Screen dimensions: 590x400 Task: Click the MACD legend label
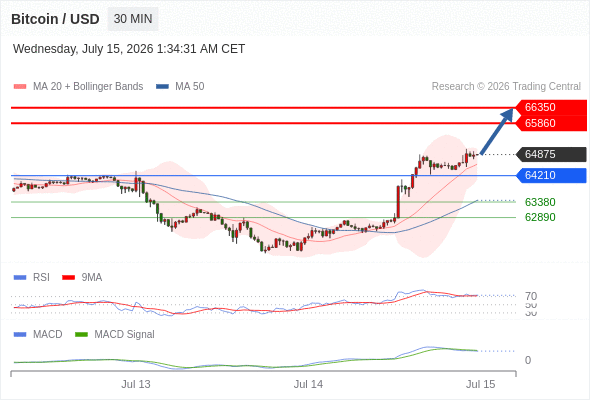tap(48, 335)
